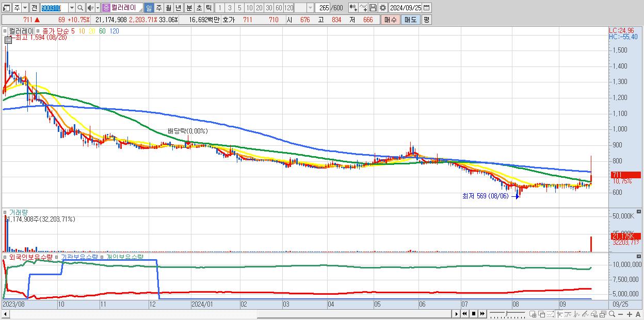Screen dimensions: 644x320
Task: Click the horizontal scrollbar right arrow
Action: point(456,314)
